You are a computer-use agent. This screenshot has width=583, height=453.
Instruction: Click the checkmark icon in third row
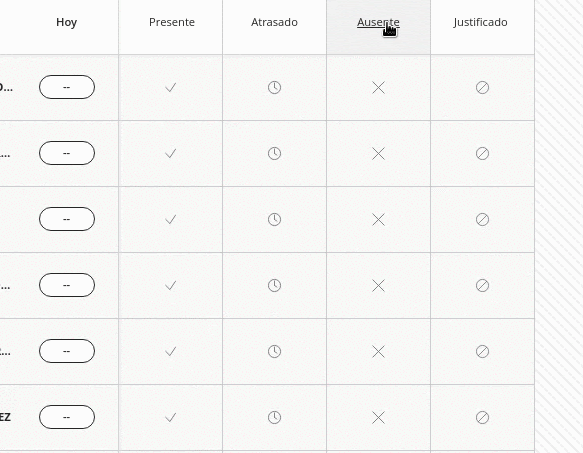(x=170, y=219)
